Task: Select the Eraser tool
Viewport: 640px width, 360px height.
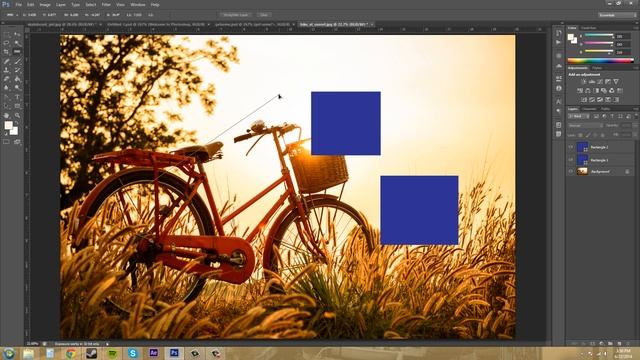Action: (x=7, y=78)
